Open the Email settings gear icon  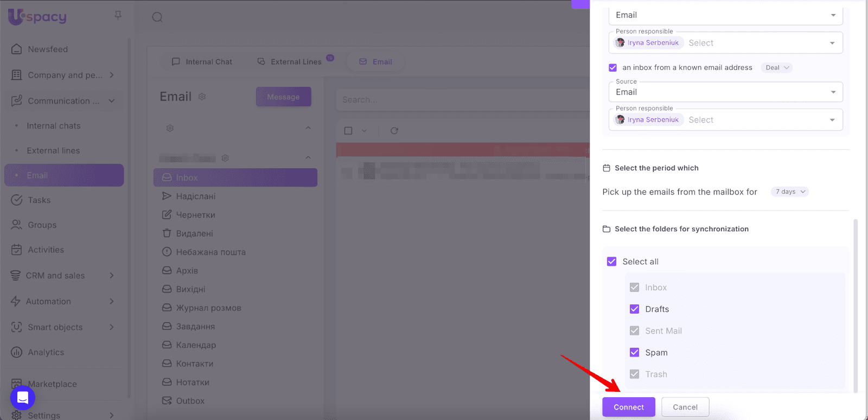[x=202, y=97]
